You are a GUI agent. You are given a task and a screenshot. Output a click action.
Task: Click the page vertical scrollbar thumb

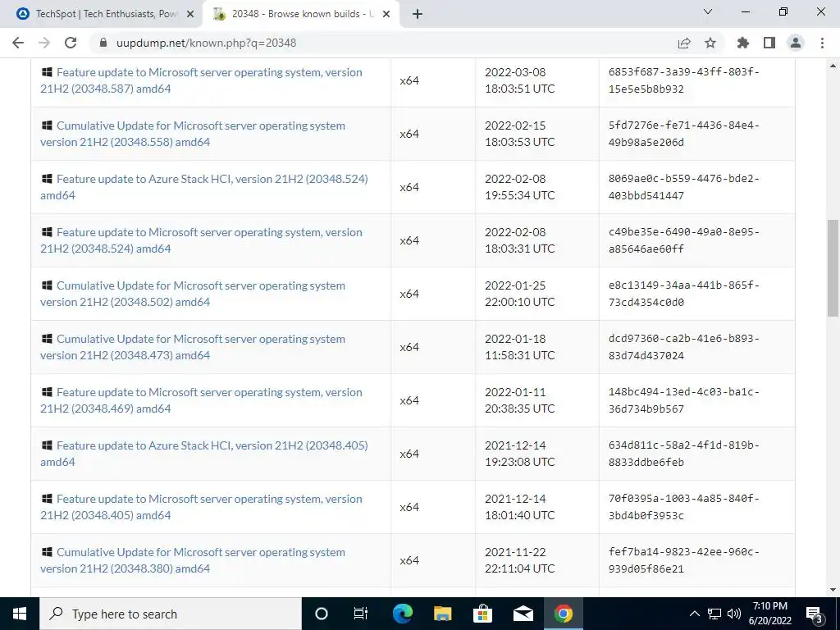(833, 268)
